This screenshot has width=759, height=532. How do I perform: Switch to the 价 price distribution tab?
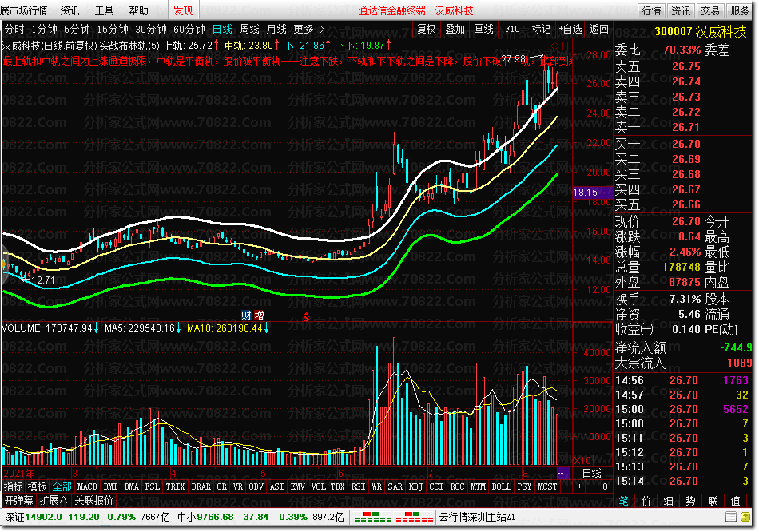coord(646,501)
